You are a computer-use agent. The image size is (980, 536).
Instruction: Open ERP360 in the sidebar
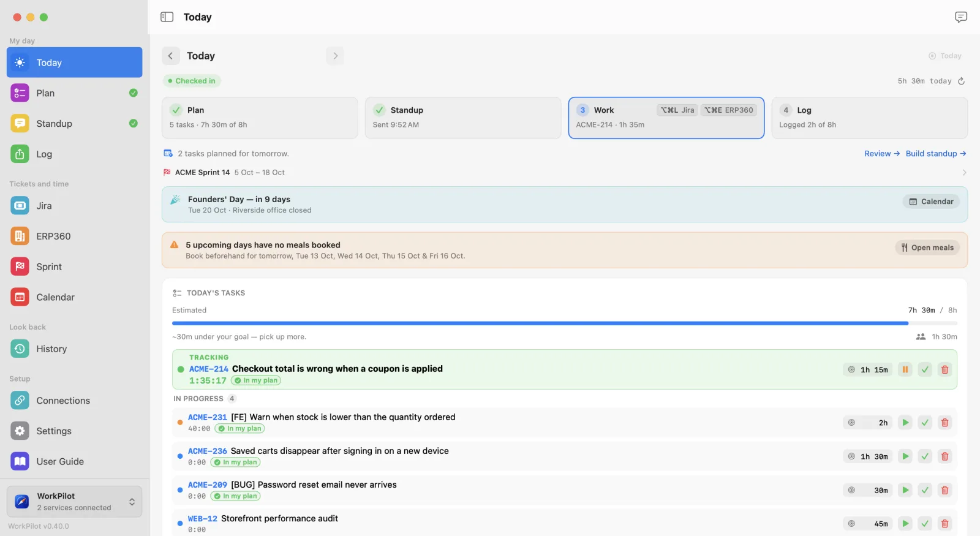point(74,236)
